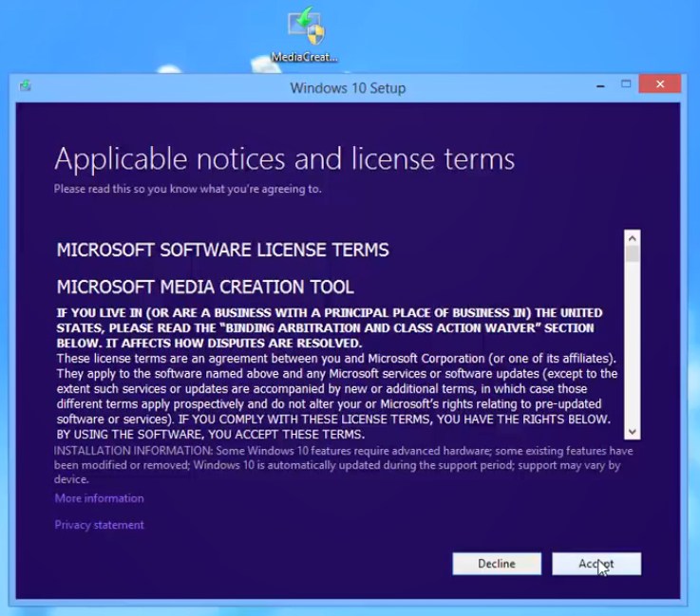Open the More information link
Viewport: 700px width, 616px height.
point(99,498)
